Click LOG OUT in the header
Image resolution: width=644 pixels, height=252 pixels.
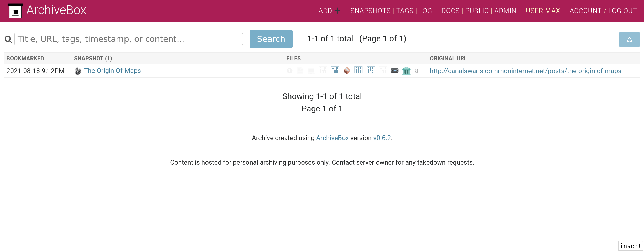[622, 11]
